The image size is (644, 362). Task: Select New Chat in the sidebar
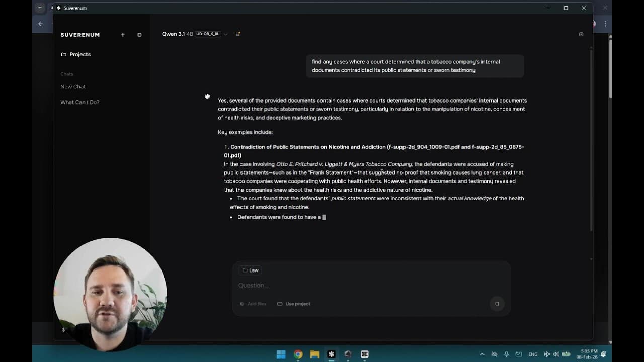[x=72, y=86]
